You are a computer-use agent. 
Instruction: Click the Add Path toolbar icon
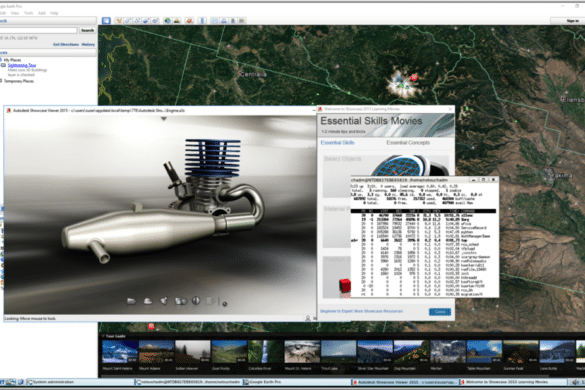[137, 21]
